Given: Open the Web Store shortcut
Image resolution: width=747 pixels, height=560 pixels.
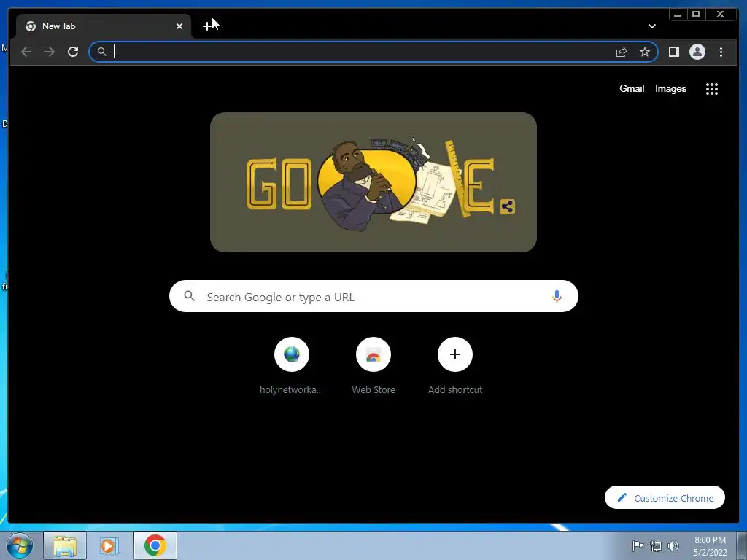Looking at the screenshot, I should [x=373, y=366].
